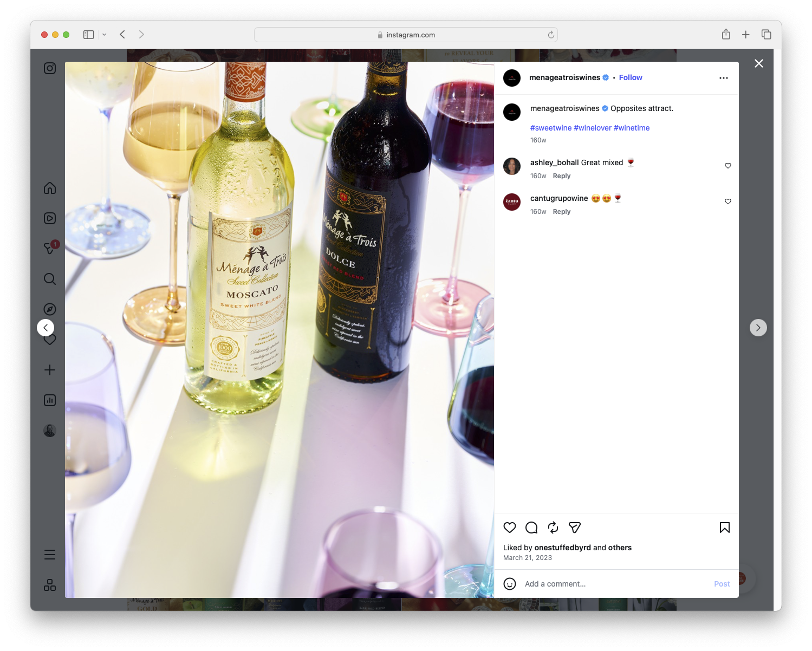Click the Create plus icon in sidebar
This screenshot has height=651, width=812.
coord(50,370)
